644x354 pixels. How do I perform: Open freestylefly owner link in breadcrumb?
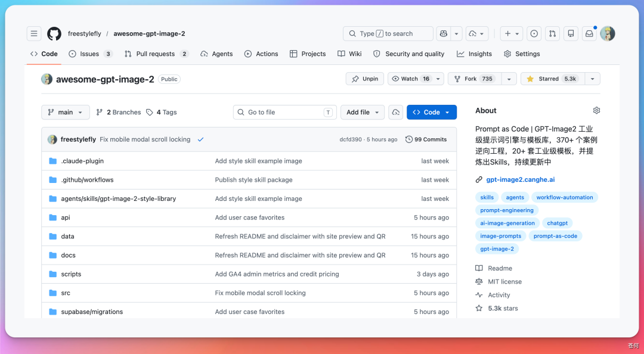(x=84, y=34)
